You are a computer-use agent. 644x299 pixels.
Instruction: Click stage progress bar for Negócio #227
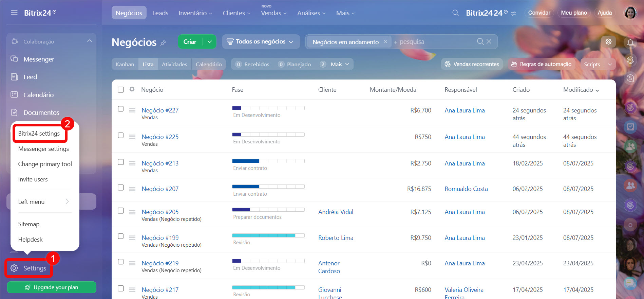point(268,108)
